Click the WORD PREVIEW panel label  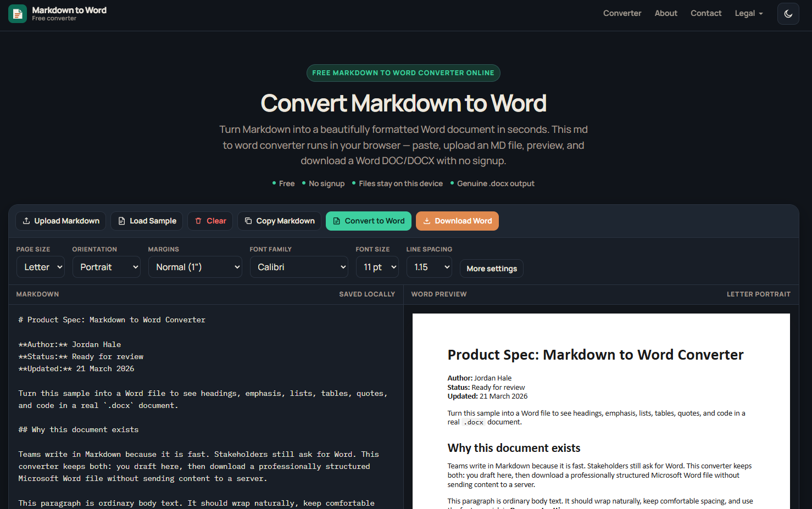click(x=439, y=294)
